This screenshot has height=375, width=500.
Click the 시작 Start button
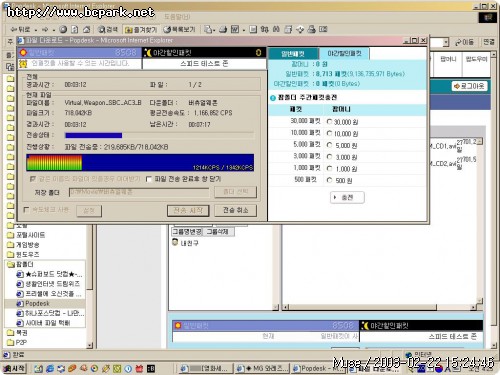click(x=14, y=368)
